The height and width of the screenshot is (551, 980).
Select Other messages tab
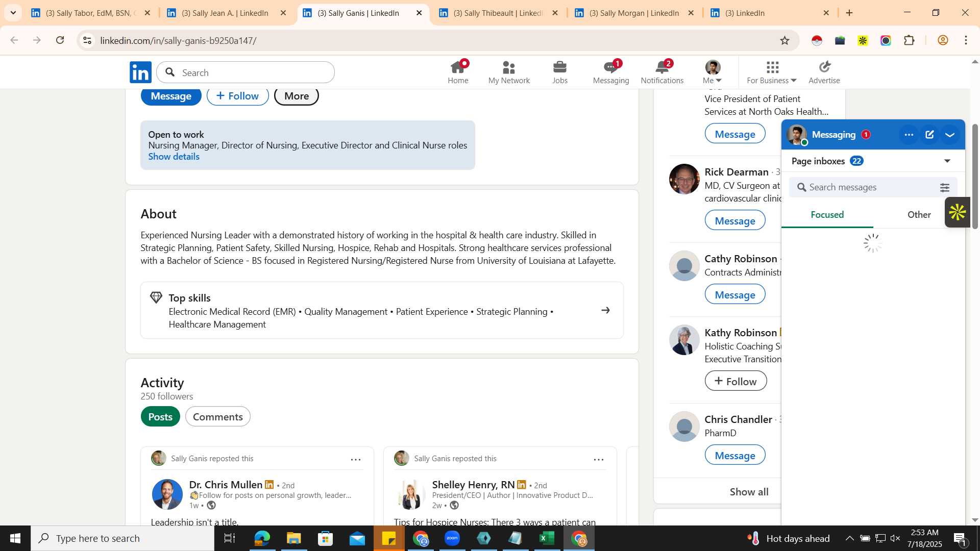(x=919, y=215)
